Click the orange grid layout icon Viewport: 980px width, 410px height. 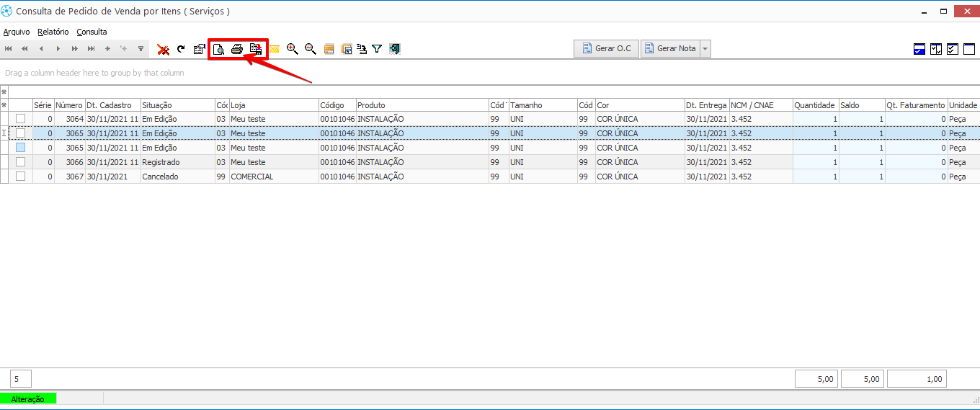[329, 49]
